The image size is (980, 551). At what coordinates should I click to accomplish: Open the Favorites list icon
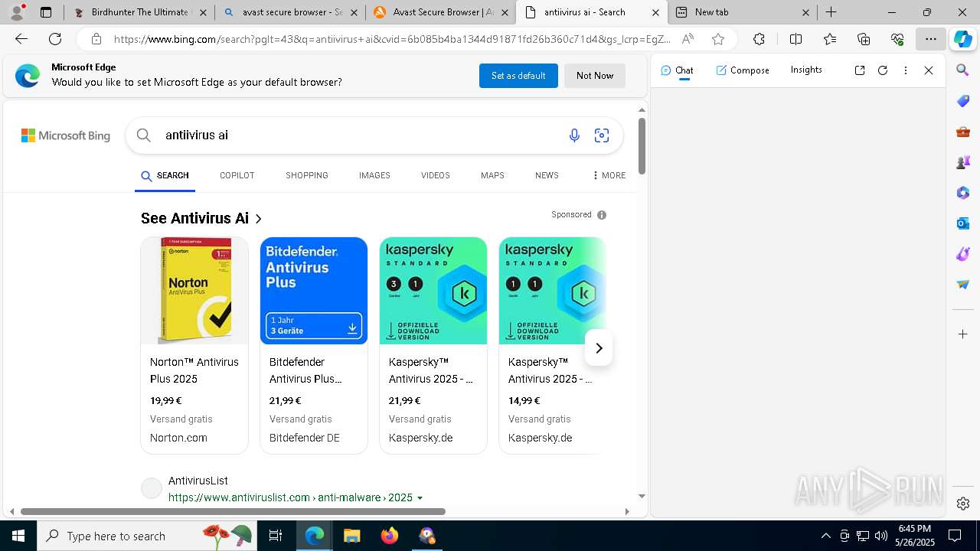(830, 39)
